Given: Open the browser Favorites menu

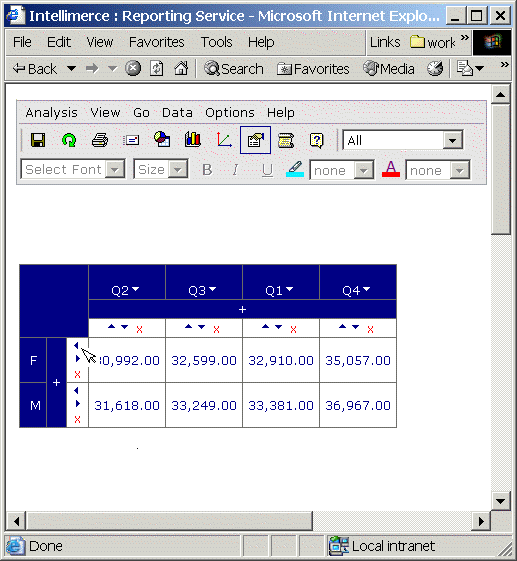Looking at the screenshot, I should (156, 42).
